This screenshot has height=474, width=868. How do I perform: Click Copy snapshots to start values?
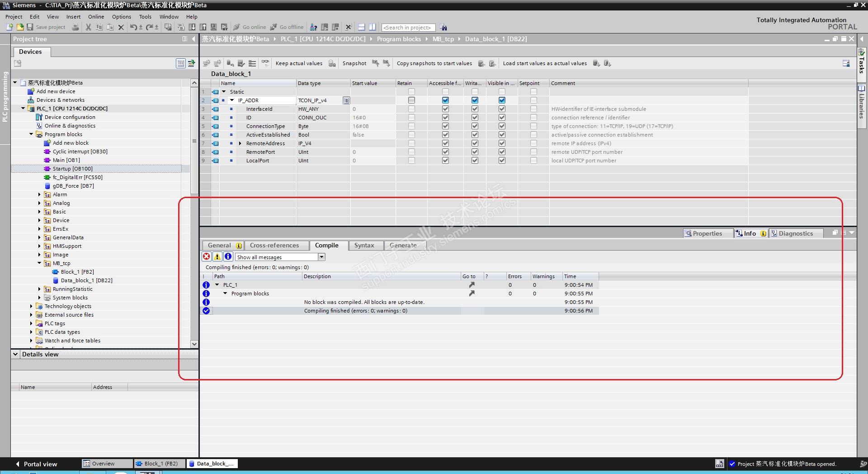tap(434, 63)
